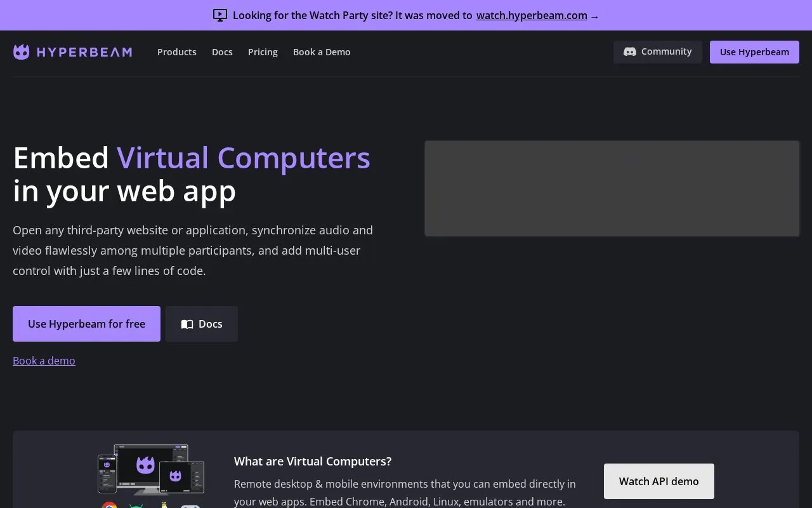The height and width of the screenshot is (508, 812).
Task: Open the Pricing page from the navigation
Action: (x=263, y=52)
